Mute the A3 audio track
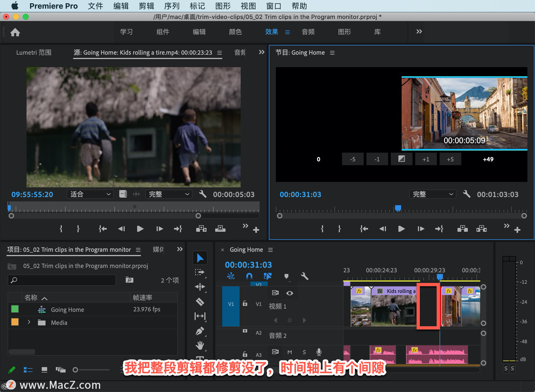The width and height of the screenshot is (535, 392). click(x=290, y=352)
